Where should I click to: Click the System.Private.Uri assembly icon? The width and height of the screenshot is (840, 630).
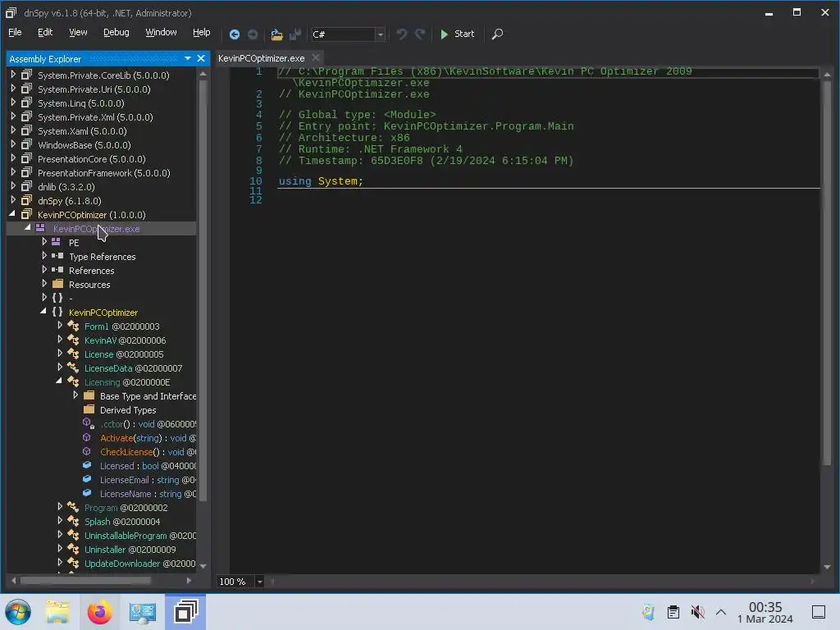point(26,89)
